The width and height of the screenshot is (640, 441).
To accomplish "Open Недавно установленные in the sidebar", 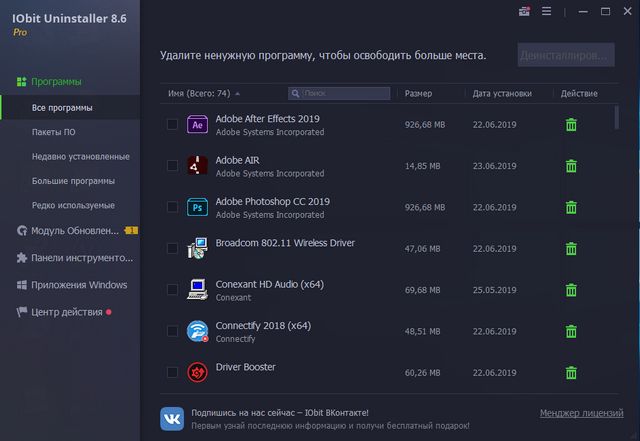I will coord(80,157).
